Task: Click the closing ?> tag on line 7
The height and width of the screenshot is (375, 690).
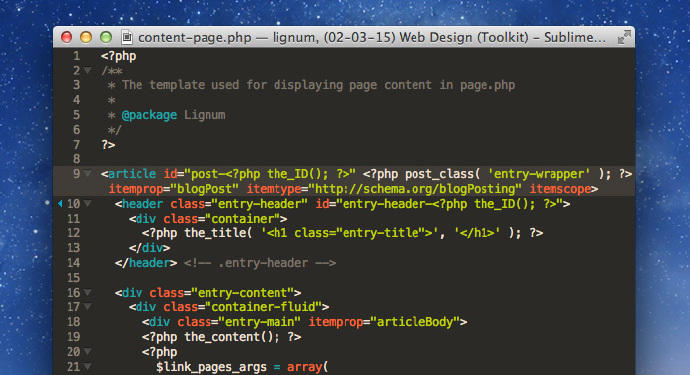Action: click(108, 145)
